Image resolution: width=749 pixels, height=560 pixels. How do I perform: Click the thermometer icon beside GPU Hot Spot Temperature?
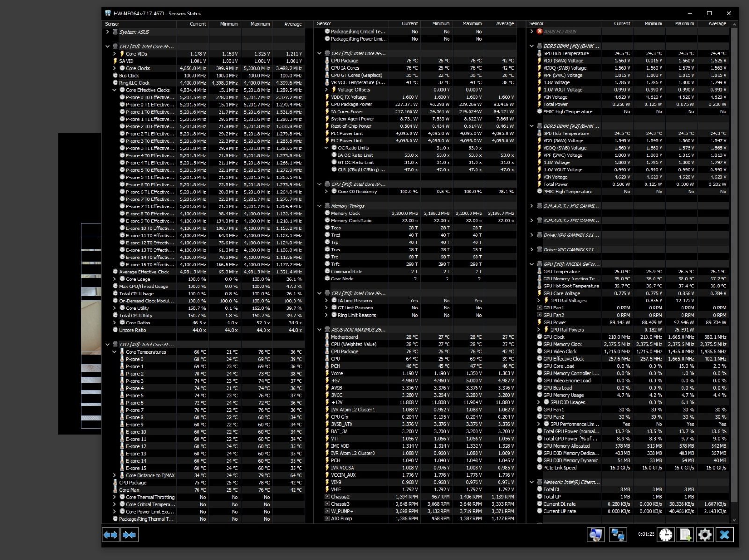click(539, 286)
